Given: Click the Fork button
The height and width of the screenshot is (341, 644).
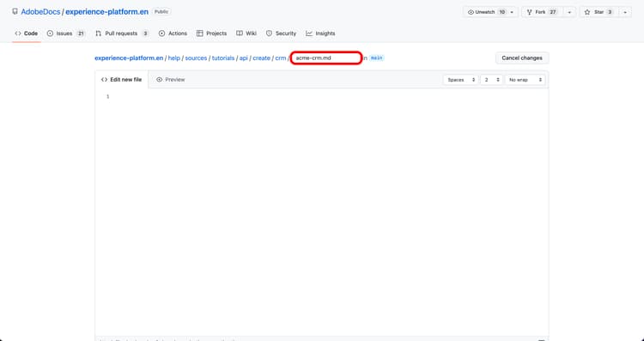Looking at the screenshot, I should pos(543,12).
